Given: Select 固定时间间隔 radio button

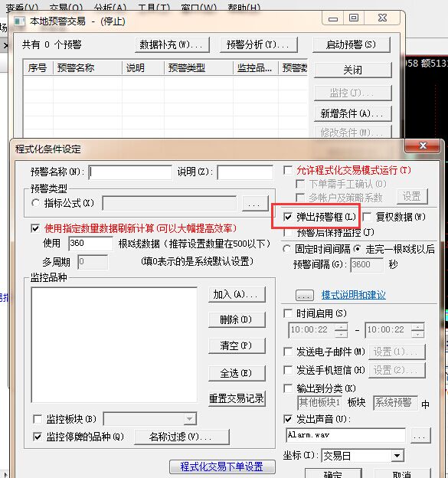Looking at the screenshot, I should 286,249.
